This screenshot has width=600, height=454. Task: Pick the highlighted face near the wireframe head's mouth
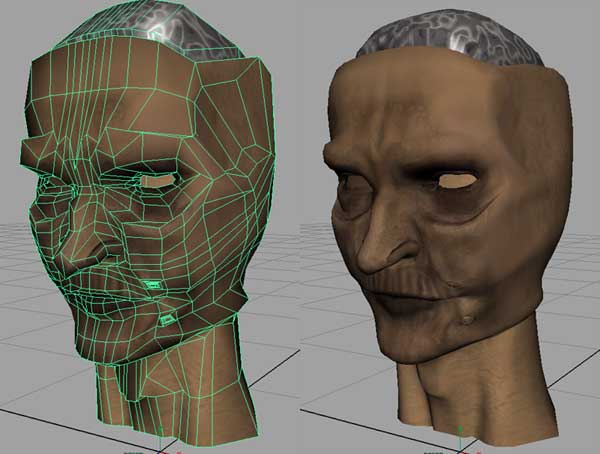pyautogui.click(x=153, y=285)
